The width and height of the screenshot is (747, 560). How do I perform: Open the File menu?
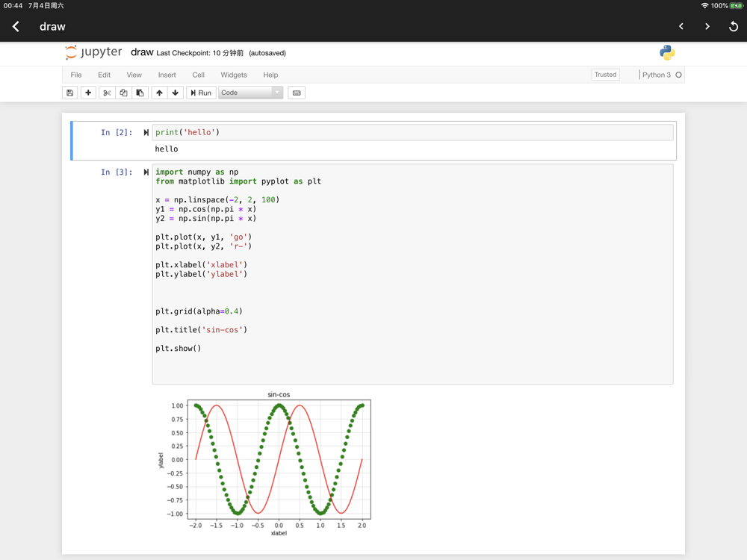pyautogui.click(x=76, y=75)
